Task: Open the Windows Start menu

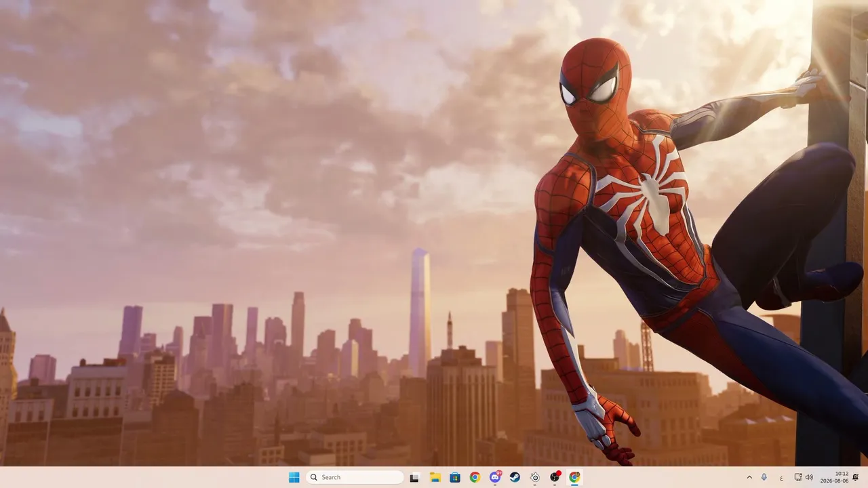Action: pyautogui.click(x=294, y=477)
